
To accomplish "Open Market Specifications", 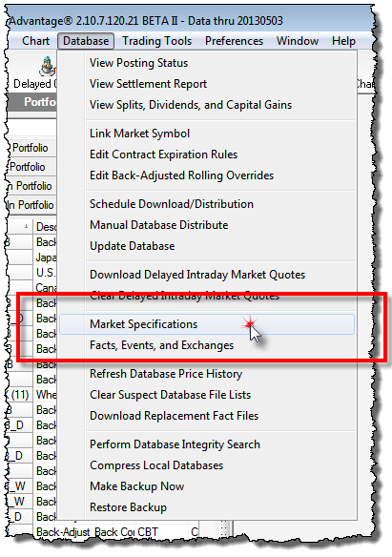I will (x=207, y=324).
